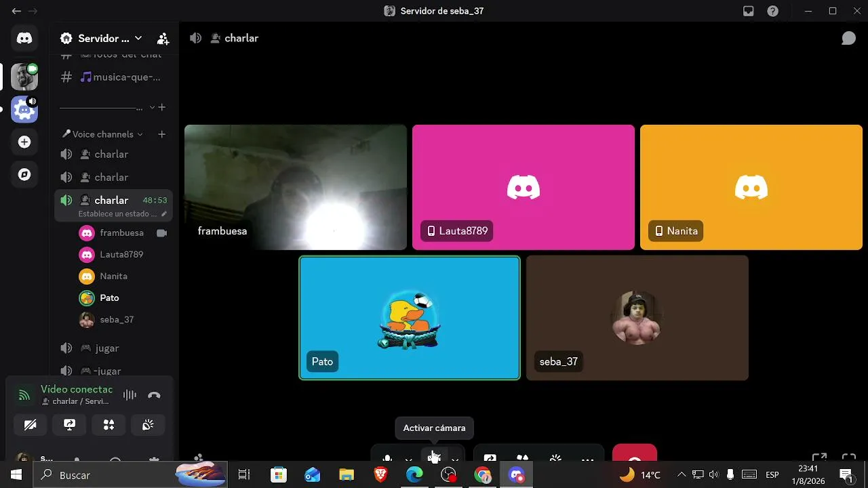868x488 pixels.
Task: Select seba_37 in the voice member list
Action: (x=122, y=320)
